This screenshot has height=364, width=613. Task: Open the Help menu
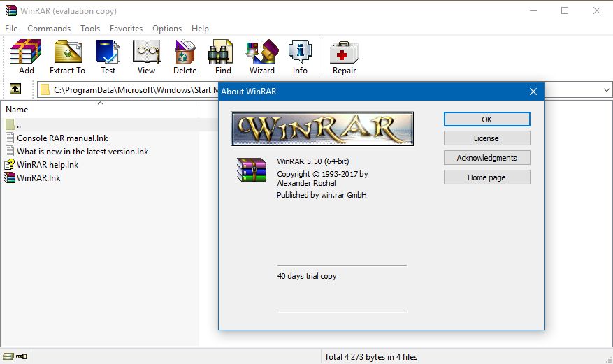[200, 29]
